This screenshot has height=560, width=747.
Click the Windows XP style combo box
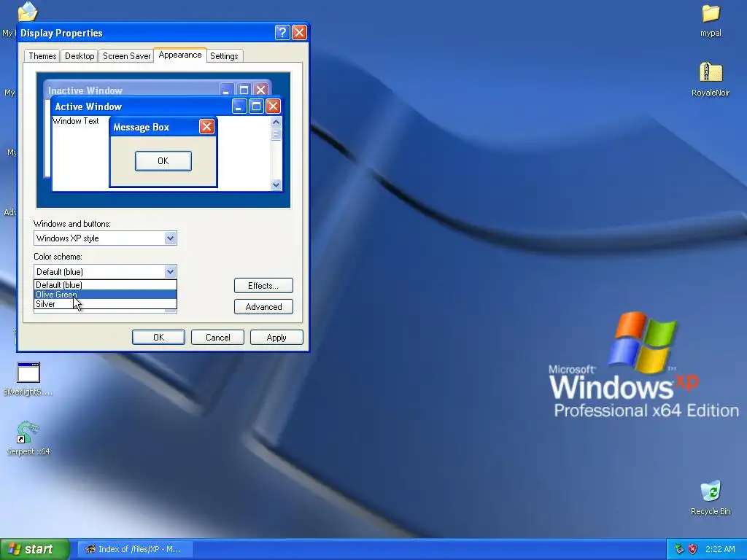coord(105,238)
